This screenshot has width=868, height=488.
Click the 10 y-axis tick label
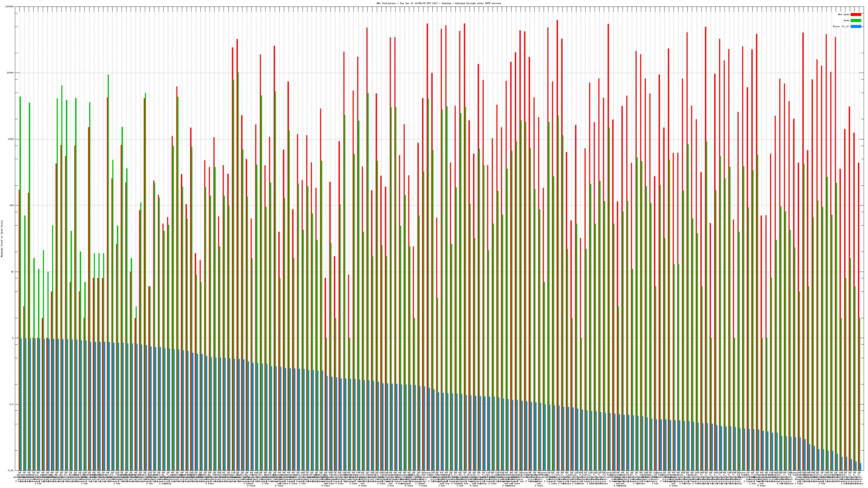click(x=13, y=272)
